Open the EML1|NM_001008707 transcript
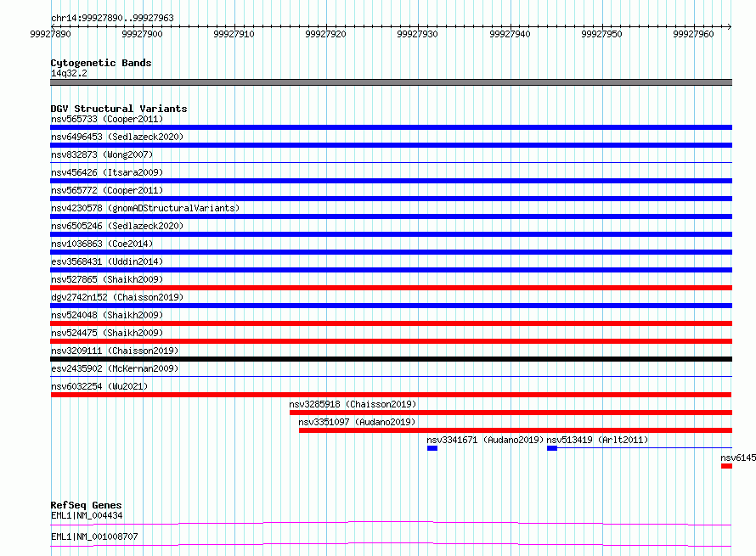This screenshot has width=756, height=556. click(x=94, y=536)
